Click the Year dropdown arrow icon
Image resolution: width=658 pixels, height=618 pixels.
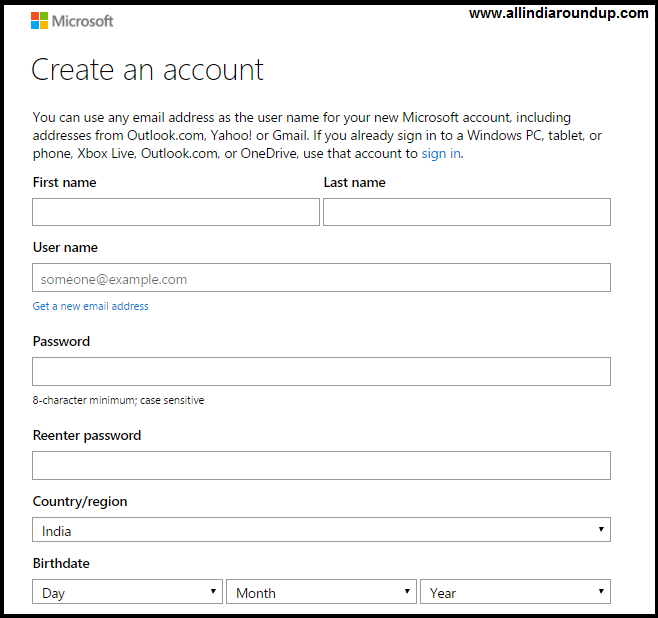pyautogui.click(x=601, y=591)
